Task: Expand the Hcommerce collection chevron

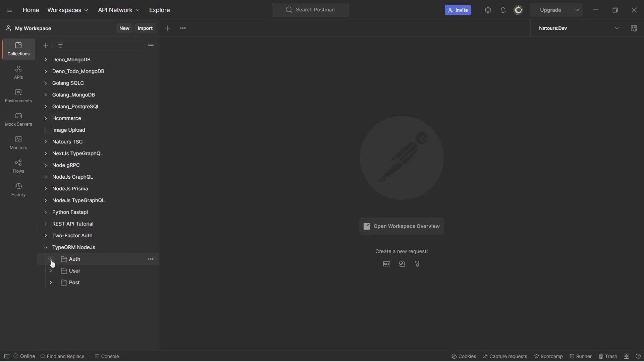Action: 46,118
